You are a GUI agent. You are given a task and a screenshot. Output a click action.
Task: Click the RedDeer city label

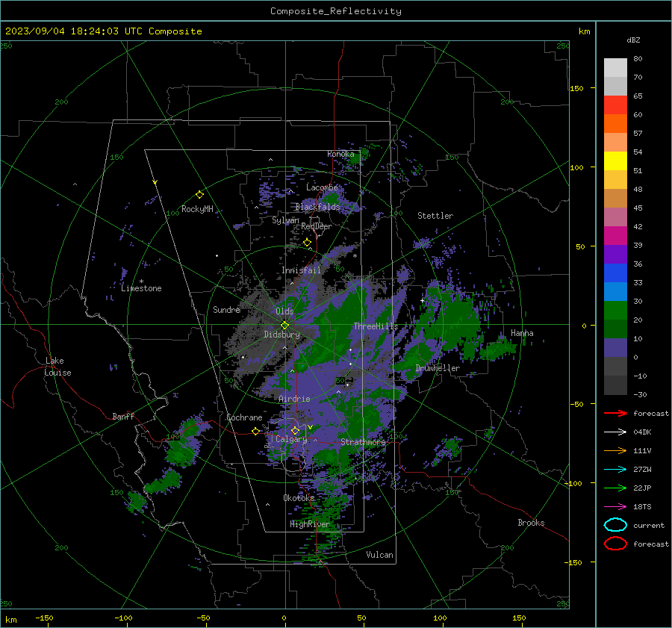(317, 226)
